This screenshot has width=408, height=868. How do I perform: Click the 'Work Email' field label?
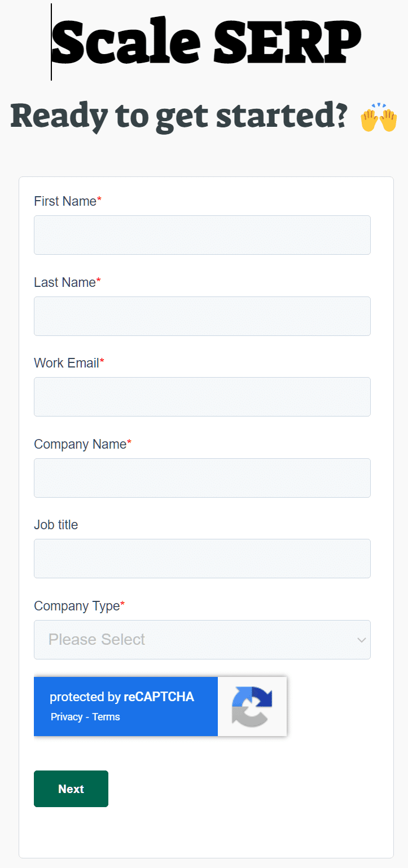pyautogui.click(x=67, y=363)
